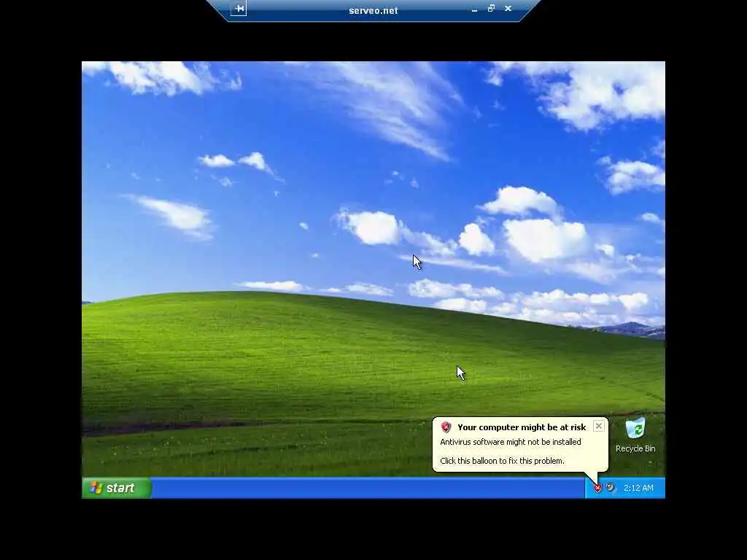Click the 2:12 AM taskbar clock
Viewport: 747px width, 560px height.
pyautogui.click(x=638, y=488)
